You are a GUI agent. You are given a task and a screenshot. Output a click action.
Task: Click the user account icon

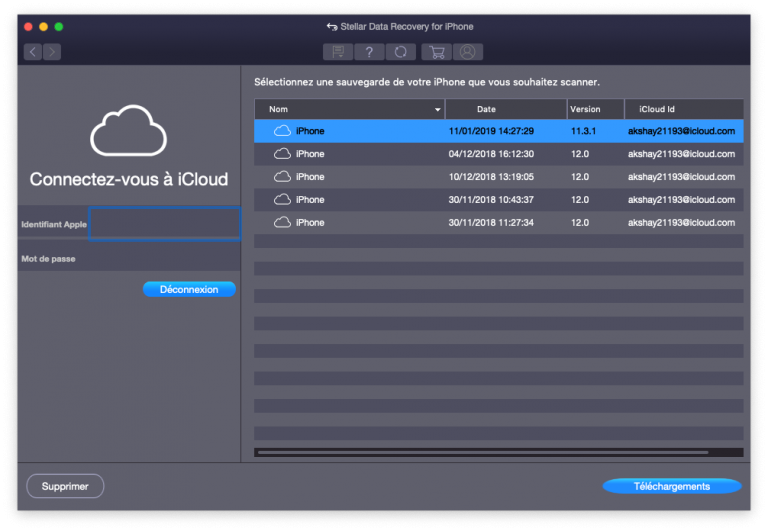tap(466, 52)
